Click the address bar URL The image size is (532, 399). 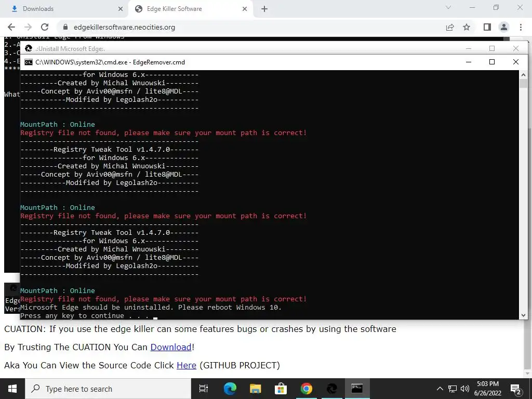point(124,27)
